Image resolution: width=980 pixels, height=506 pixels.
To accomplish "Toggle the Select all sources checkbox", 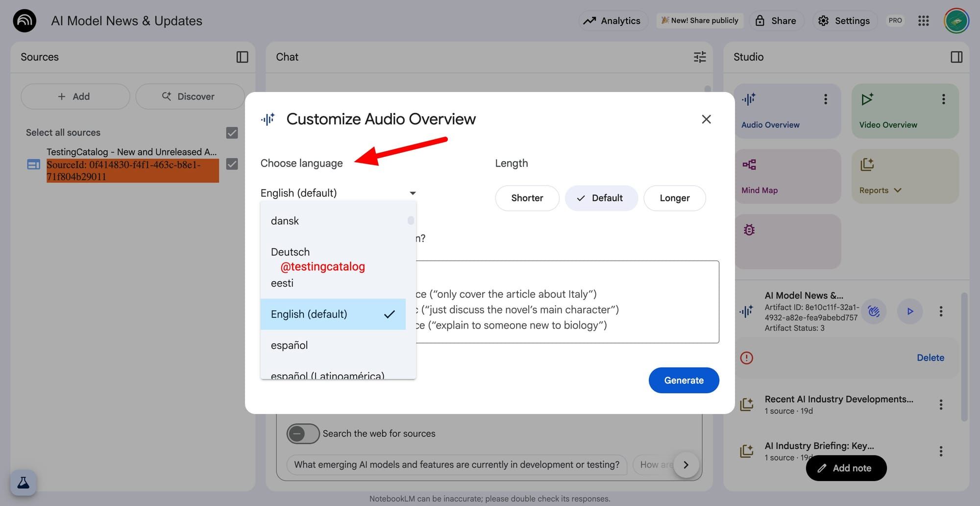I will (x=232, y=133).
